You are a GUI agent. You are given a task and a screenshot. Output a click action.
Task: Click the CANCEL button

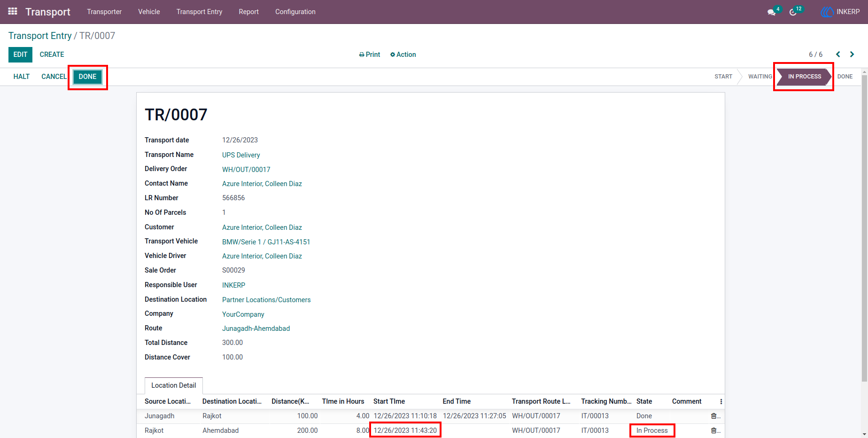coord(54,77)
